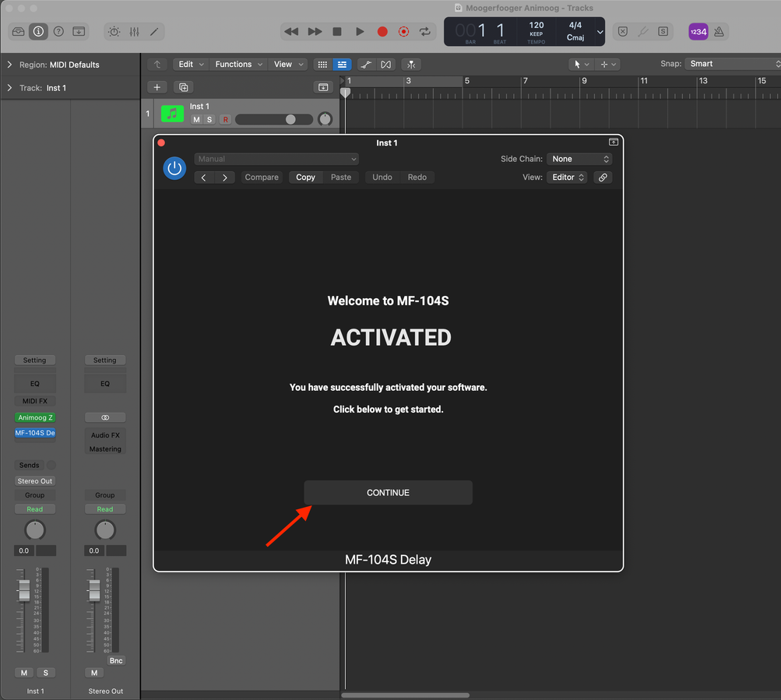
Task: Click the Duplicate Track icon
Action: pyautogui.click(x=183, y=87)
